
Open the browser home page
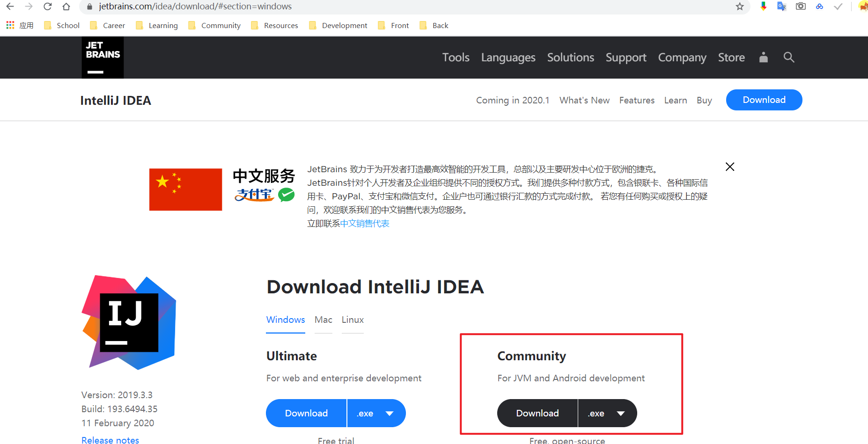pyautogui.click(x=66, y=7)
